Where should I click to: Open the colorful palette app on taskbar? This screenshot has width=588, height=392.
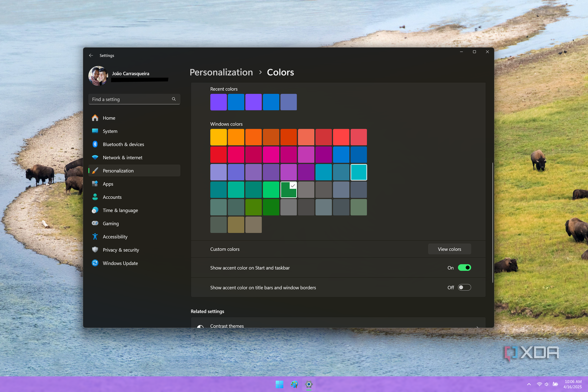(x=294, y=384)
